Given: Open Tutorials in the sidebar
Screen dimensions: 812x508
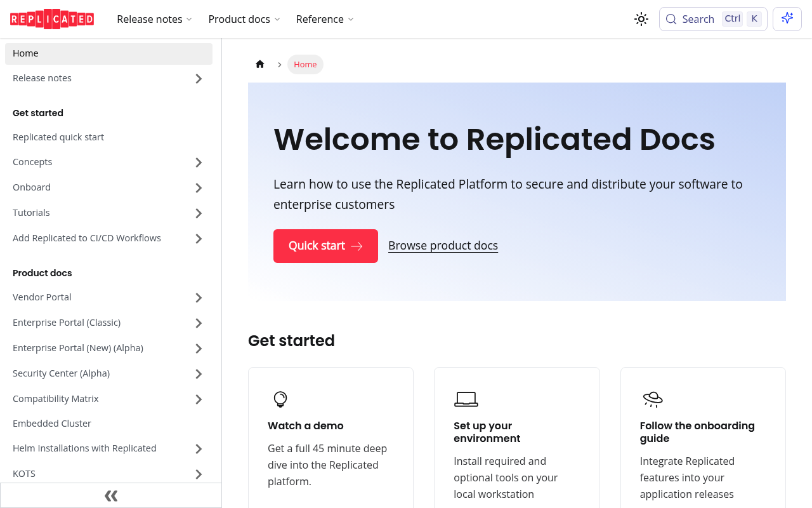Looking at the screenshot, I should [x=31, y=213].
